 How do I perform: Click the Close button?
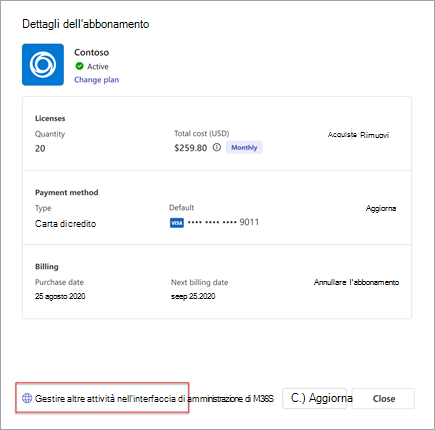[384, 399]
